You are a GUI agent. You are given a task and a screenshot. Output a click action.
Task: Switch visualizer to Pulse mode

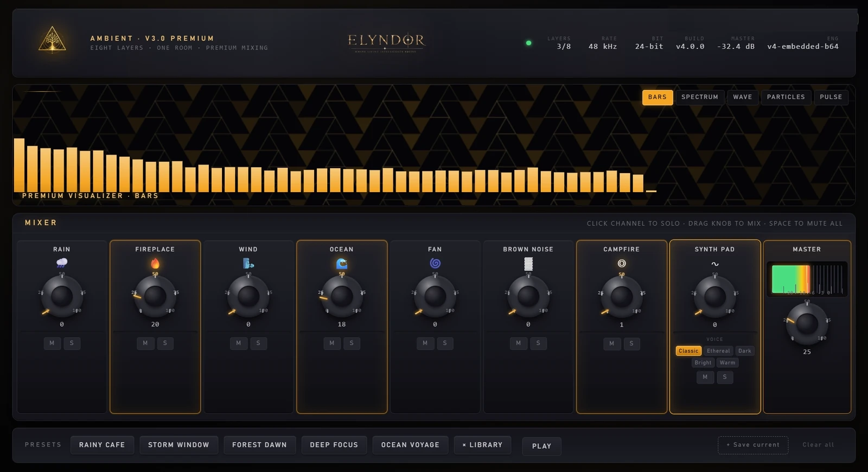831,97
